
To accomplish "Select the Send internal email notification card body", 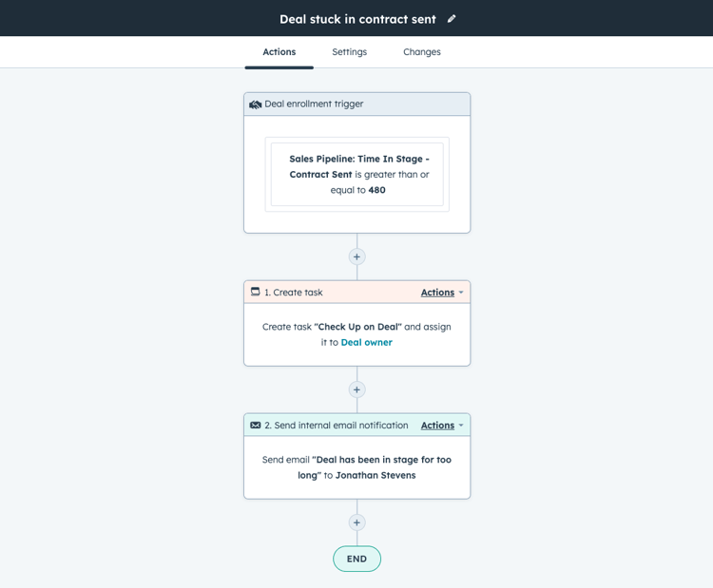I will click(356, 467).
